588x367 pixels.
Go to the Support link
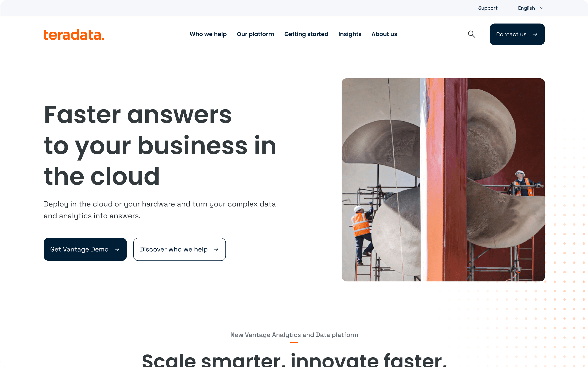coord(488,8)
